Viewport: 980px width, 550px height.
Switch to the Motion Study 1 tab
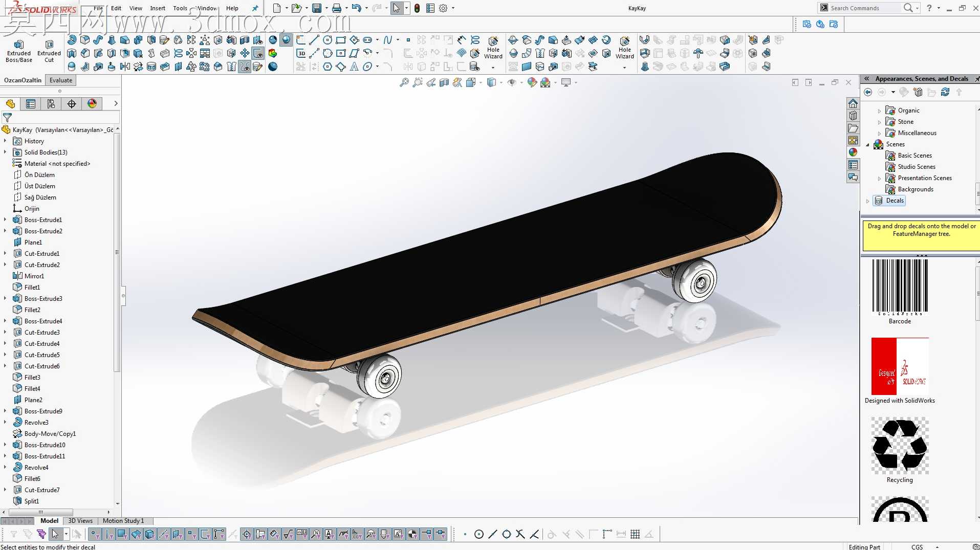click(123, 521)
